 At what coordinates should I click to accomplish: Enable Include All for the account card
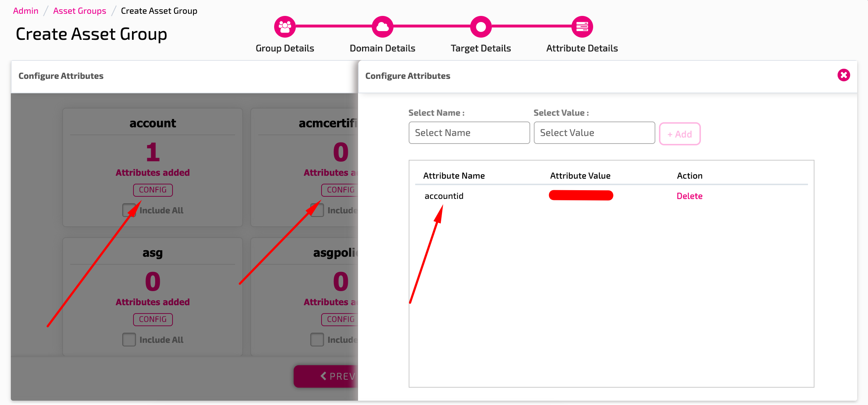tap(129, 210)
